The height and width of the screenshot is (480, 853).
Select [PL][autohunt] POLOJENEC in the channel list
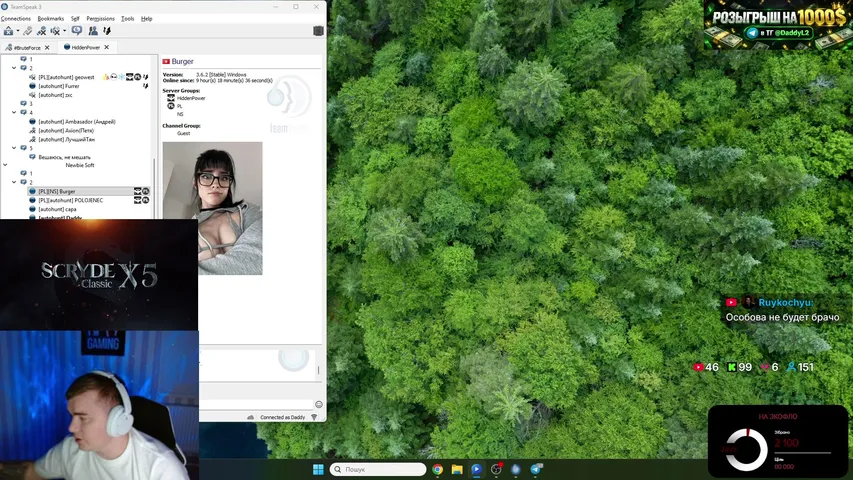[x=71, y=200]
